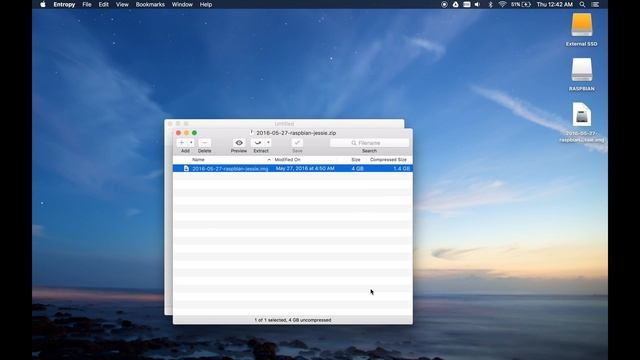Click the Untitled window title bar behind

(284, 123)
